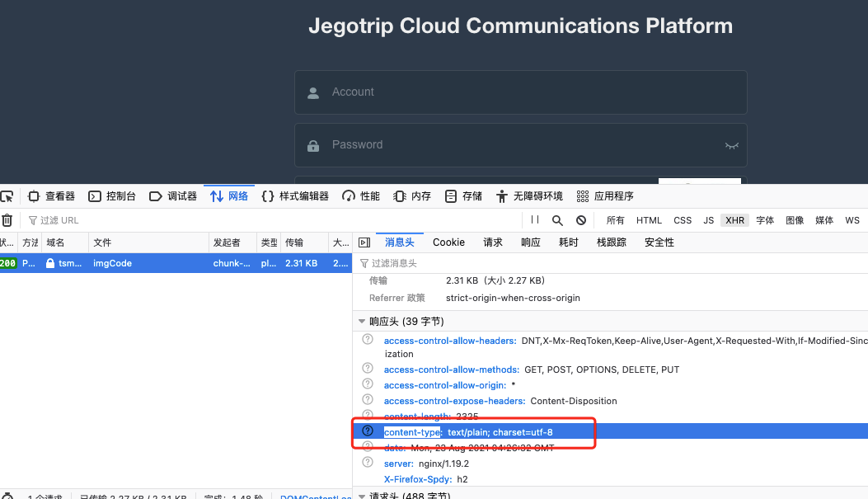Screen dimensions: 868x499
Task: Open the 响应 response tab
Action: [x=530, y=242]
